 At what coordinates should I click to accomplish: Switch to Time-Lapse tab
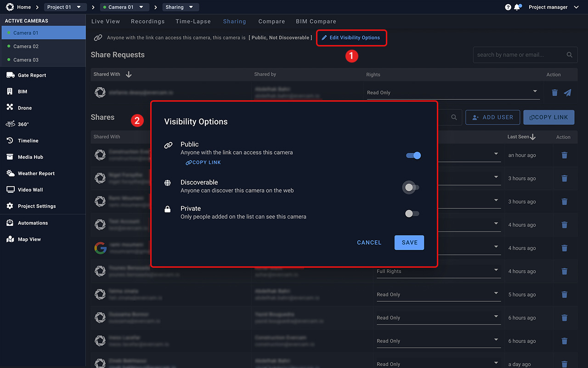193,21
